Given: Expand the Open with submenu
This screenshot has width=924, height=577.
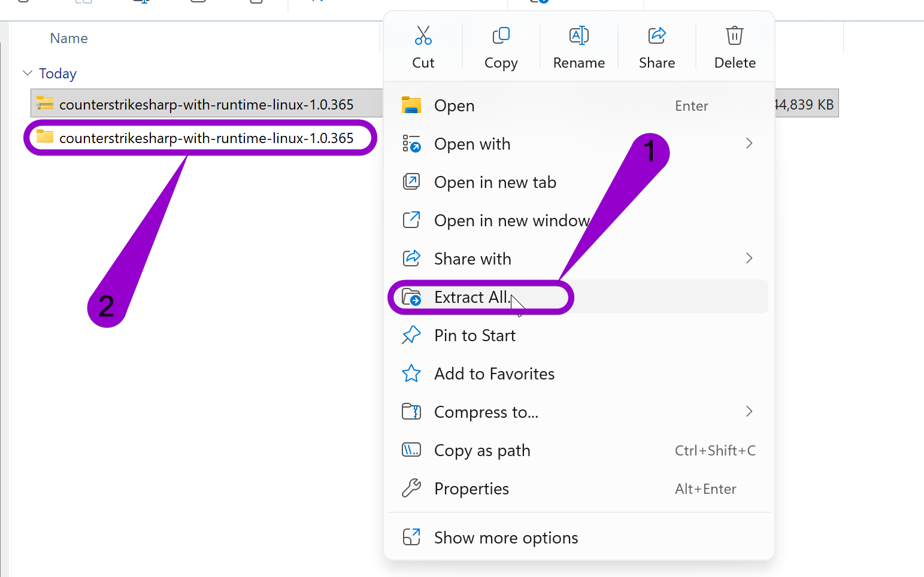Looking at the screenshot, I should [749, 144].
